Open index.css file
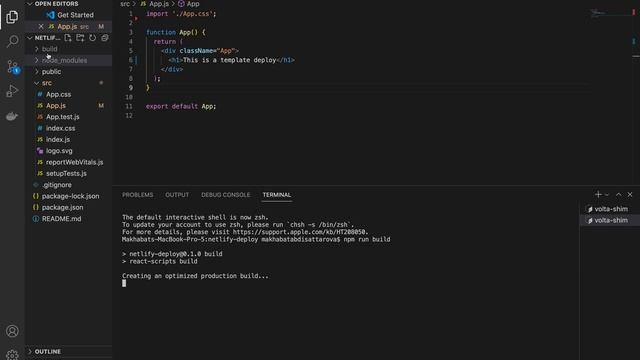 point(68,128)
